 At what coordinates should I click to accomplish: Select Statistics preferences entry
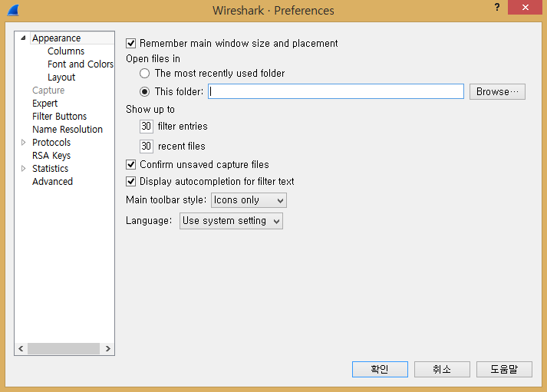click(51, 169)
